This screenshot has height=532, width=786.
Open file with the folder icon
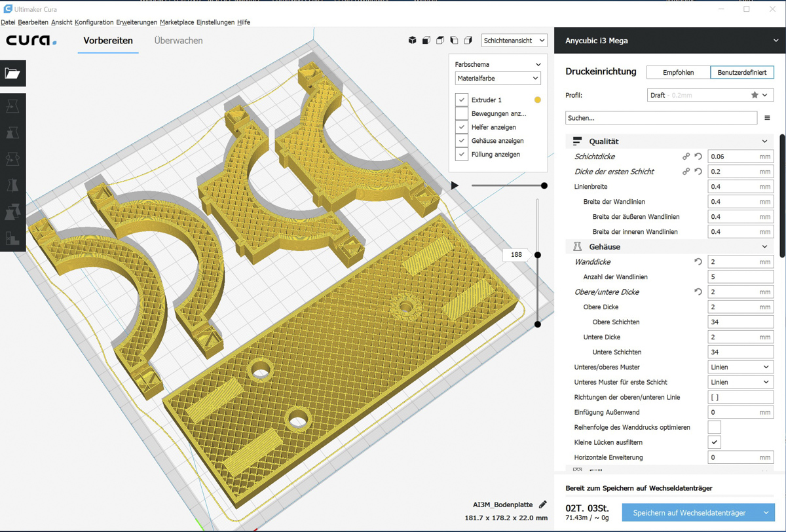12,73
